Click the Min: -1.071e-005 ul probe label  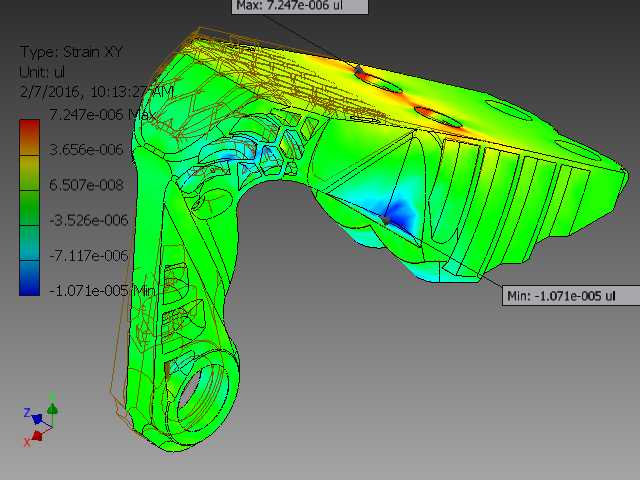pyautogui.click(x=571, y=295)
